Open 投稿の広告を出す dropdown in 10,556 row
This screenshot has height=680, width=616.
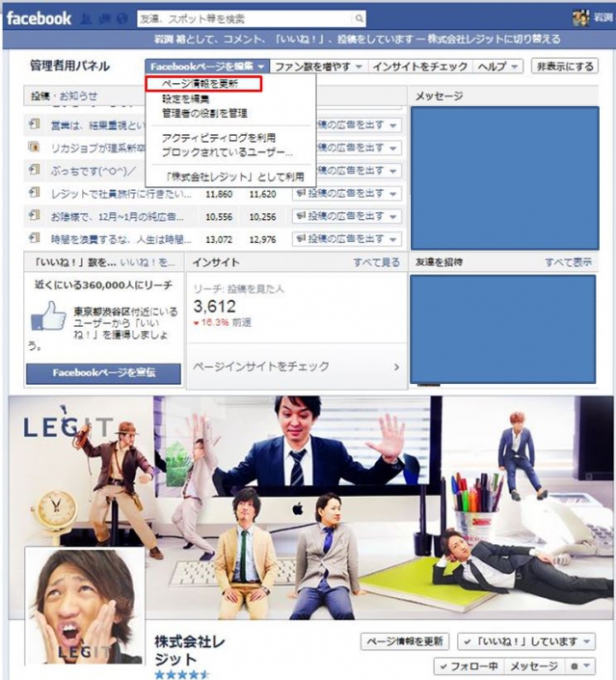347,216
